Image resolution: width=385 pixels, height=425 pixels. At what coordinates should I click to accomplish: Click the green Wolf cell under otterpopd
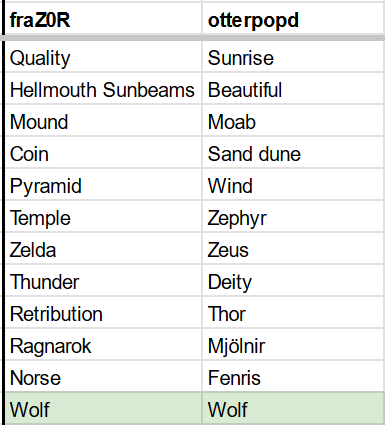coord(293,408)
